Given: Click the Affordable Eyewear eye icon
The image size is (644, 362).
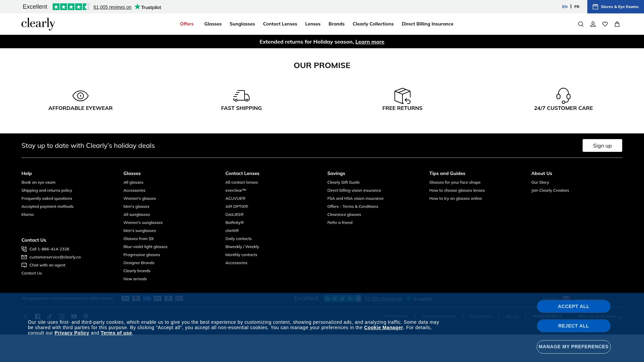Looking at the screenshot, I should click(x=80, y=96).
